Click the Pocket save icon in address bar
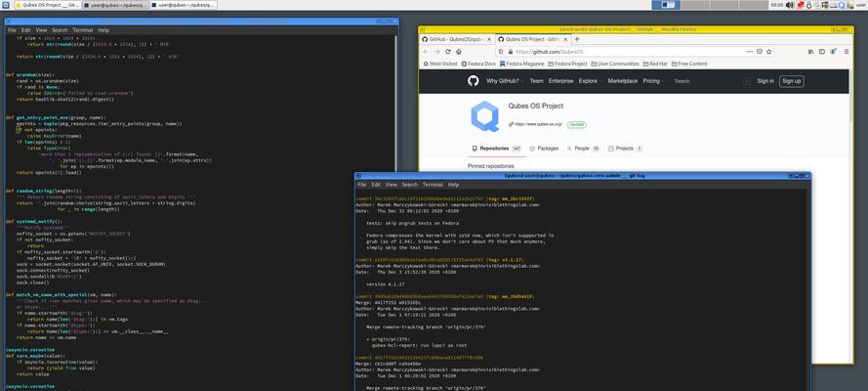 (x=760, y=52)
